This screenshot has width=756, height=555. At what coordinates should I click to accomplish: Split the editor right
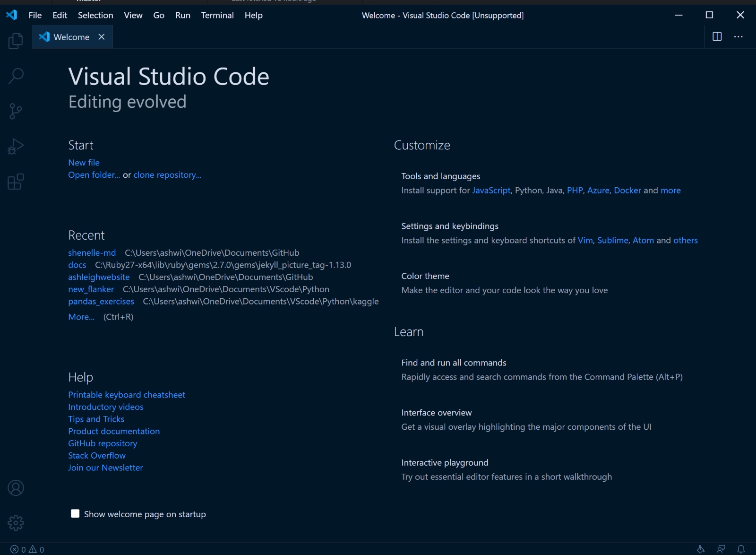pos(717,37)
